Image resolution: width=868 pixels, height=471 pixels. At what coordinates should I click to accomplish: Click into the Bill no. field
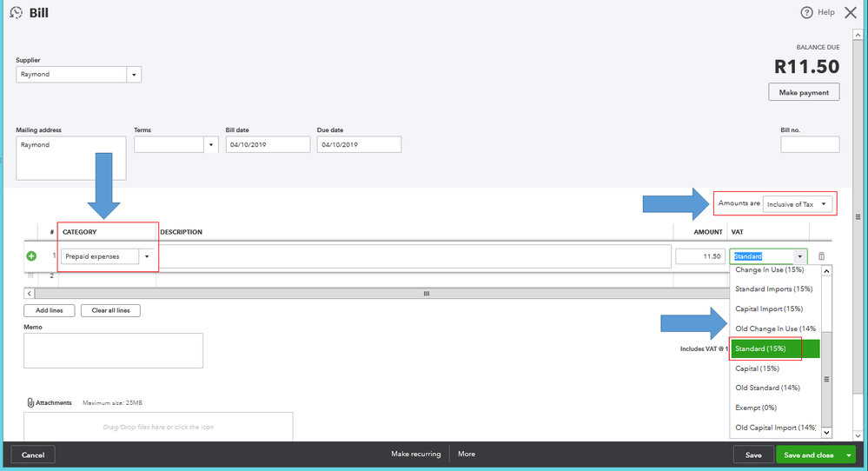click(x=810, y=144)
